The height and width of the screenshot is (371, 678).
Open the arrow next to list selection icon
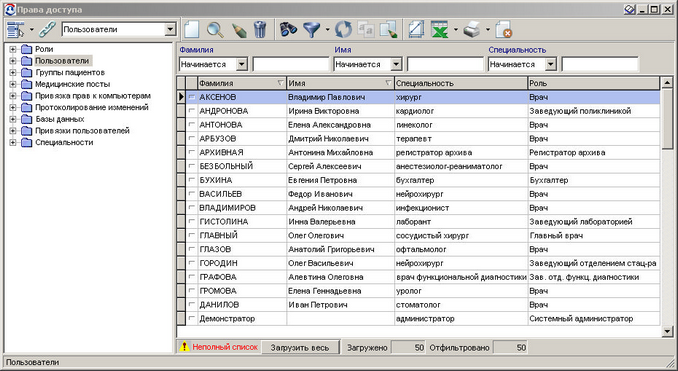click(x=32, y=30)
